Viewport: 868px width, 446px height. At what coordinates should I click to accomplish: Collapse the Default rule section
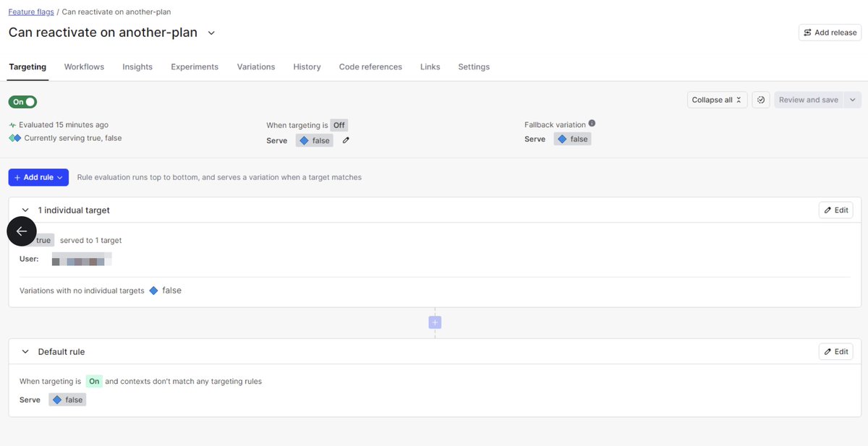25,352
